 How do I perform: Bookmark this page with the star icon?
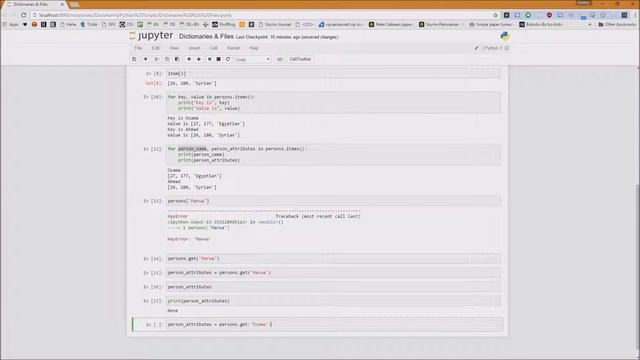click(x=496, y=15)
